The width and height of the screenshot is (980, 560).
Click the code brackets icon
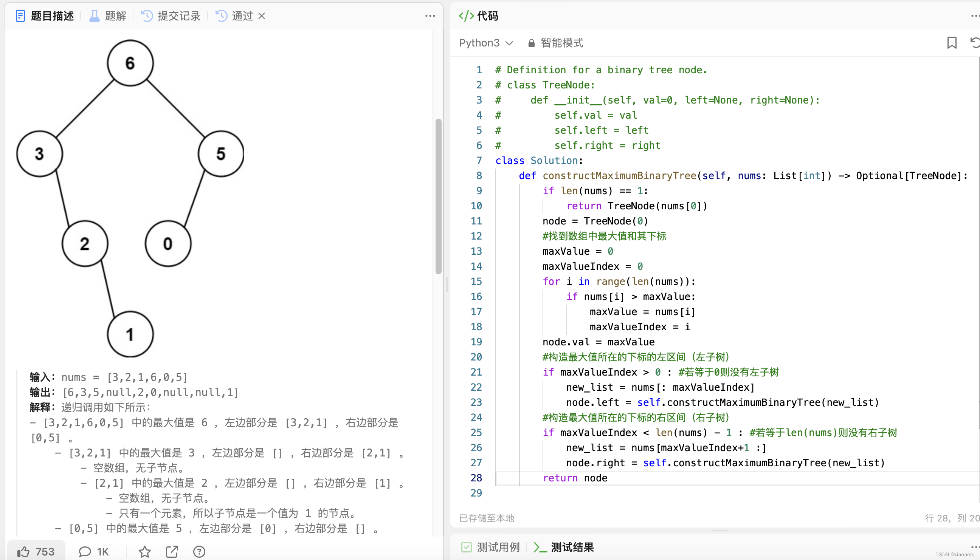[x=466, y=16]
